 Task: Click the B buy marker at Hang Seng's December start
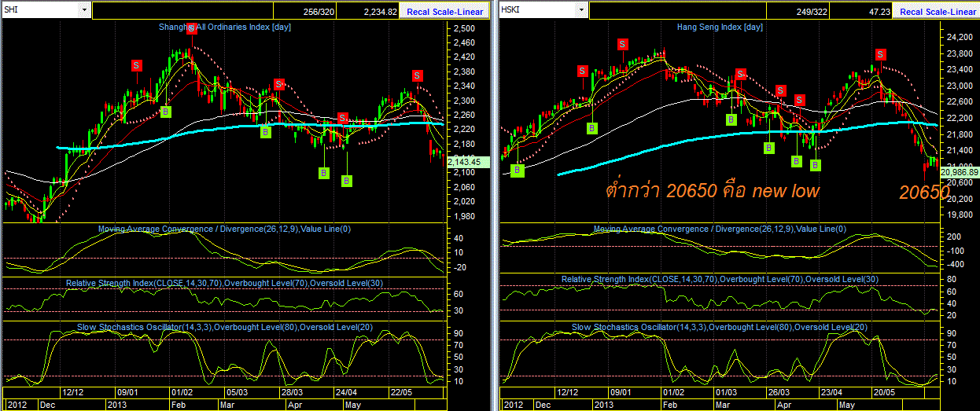click(x=517, y=170)
